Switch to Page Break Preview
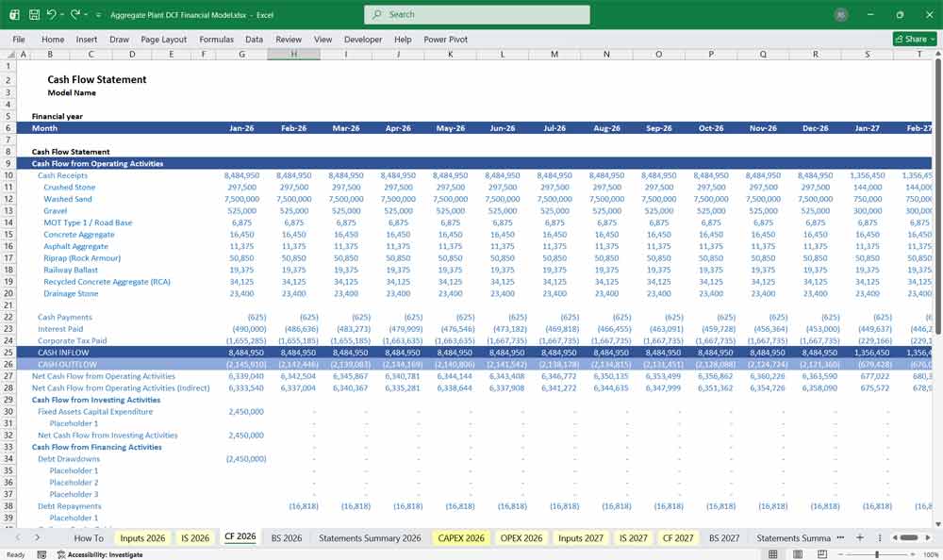 [821, 554]
